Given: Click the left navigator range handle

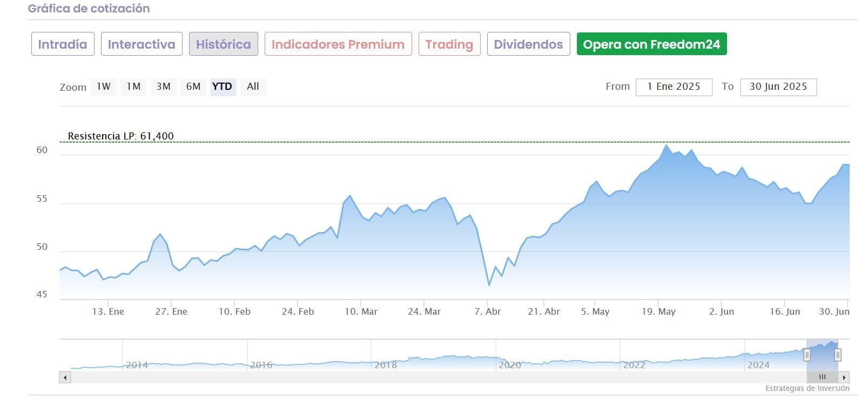Looking at the screenshot, I should pyautogui.click(x=807, y=355).
